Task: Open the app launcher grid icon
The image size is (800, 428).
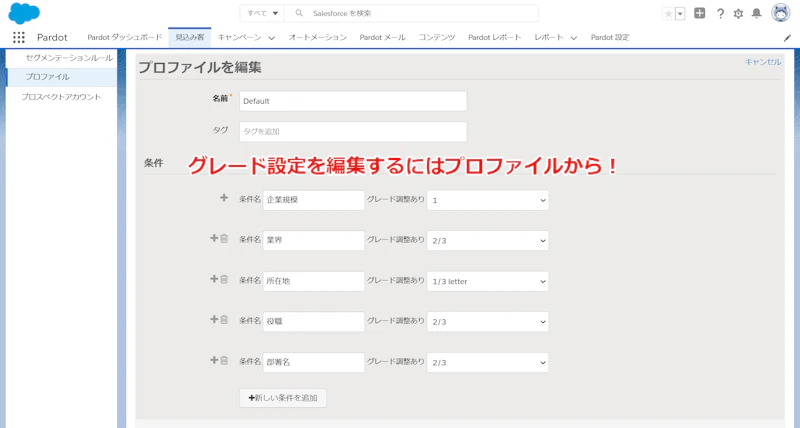Action: click(19, 37)
